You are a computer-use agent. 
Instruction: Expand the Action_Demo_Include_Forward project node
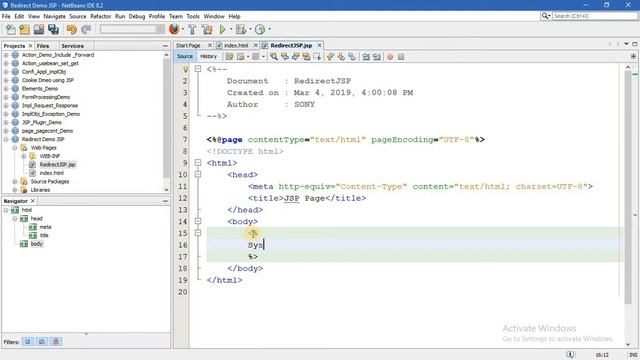pyautogui.click(x=6, y=55)
